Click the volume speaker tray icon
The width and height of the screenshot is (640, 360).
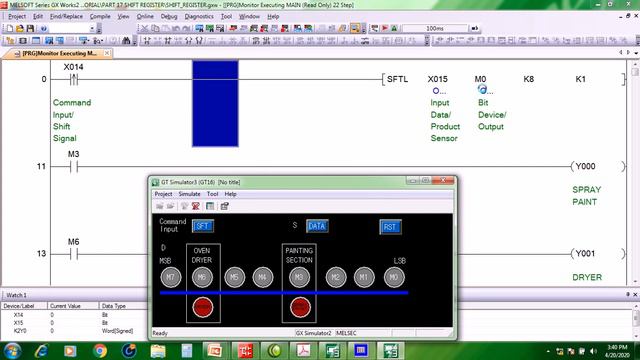[x=593, y=351]
